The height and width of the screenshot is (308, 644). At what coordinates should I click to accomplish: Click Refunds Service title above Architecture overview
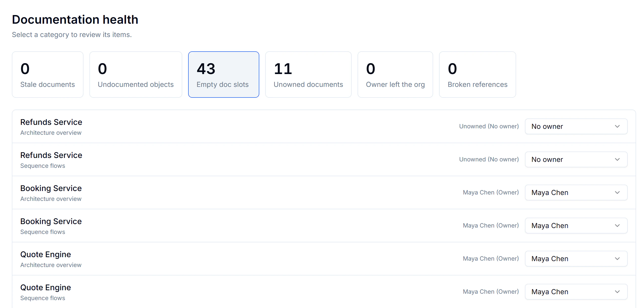tap(51, 122)
